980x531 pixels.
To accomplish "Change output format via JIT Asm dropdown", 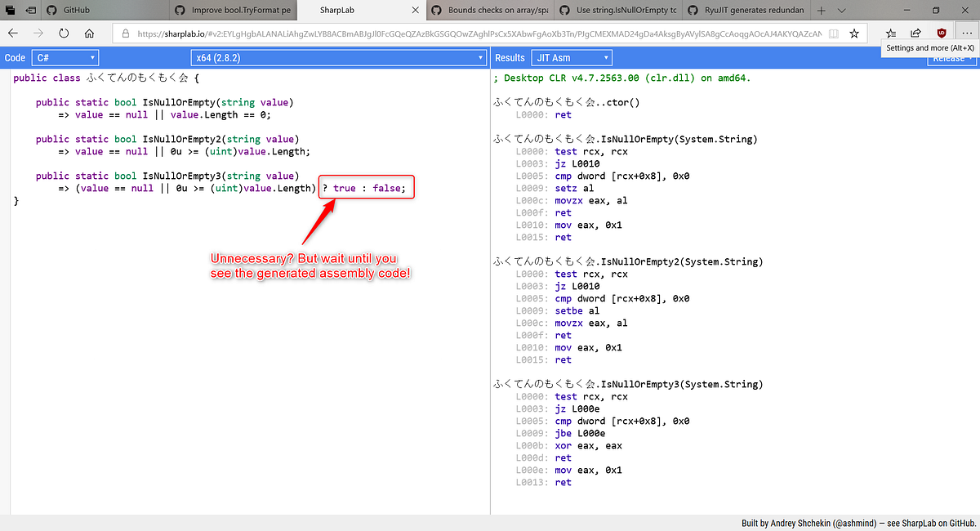I will coord(572,57).
